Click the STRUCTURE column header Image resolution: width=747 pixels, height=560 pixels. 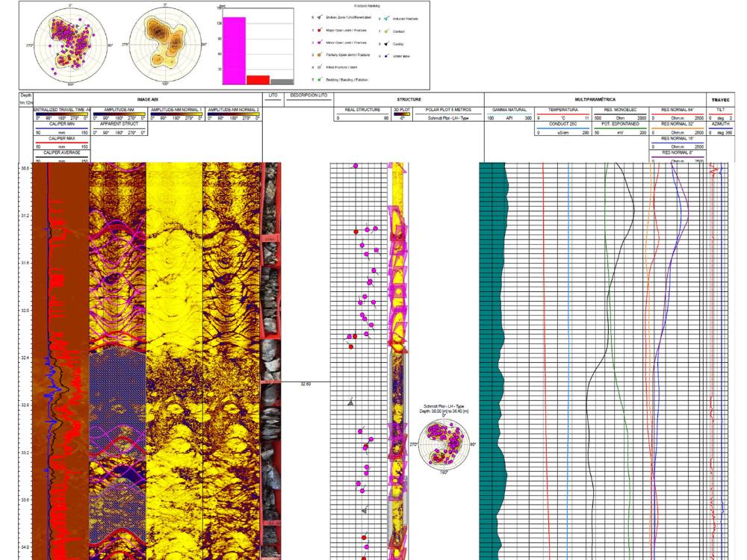(x=409, y=99)
